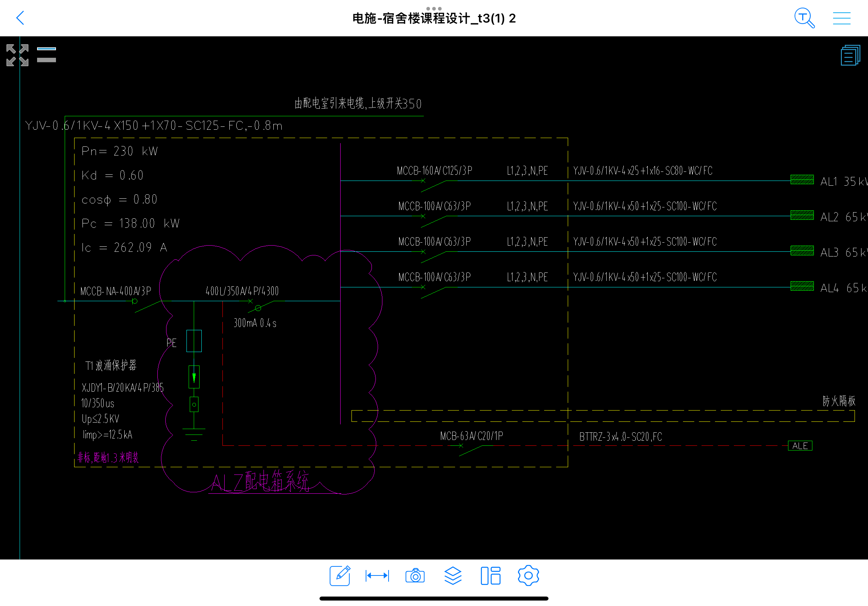
Task: Tap the drawing title text
Action: [x=434, y=19]
